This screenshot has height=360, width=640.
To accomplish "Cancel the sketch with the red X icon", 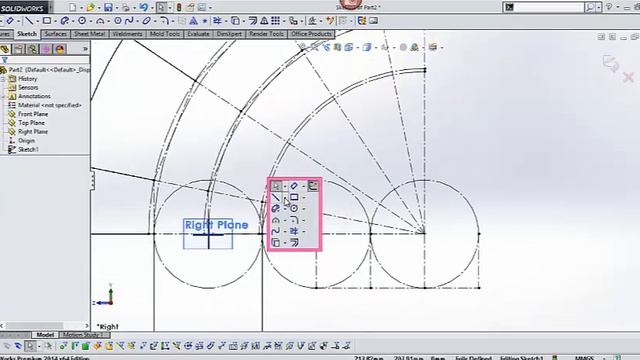I will tap(629, 77).
